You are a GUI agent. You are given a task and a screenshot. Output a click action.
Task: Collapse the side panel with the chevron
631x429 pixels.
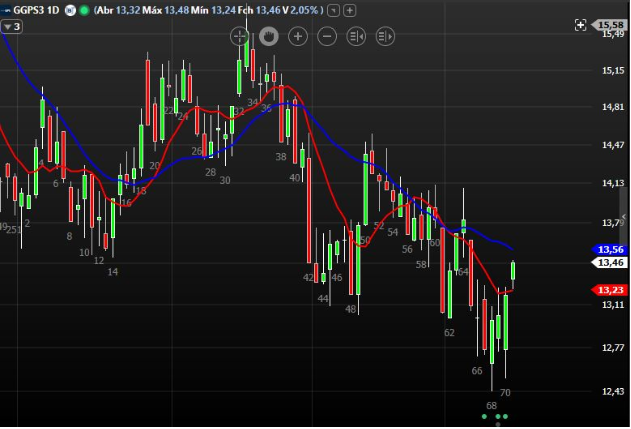tap(624, 217)
